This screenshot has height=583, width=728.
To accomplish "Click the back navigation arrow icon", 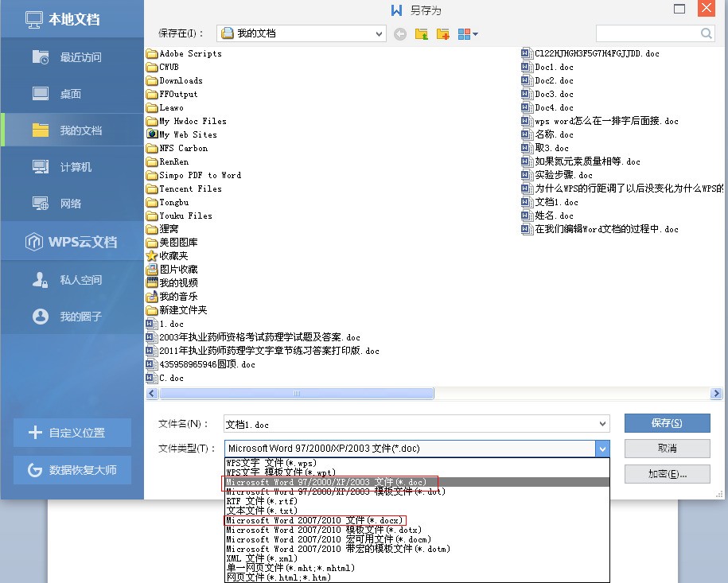I will (399, 34).
